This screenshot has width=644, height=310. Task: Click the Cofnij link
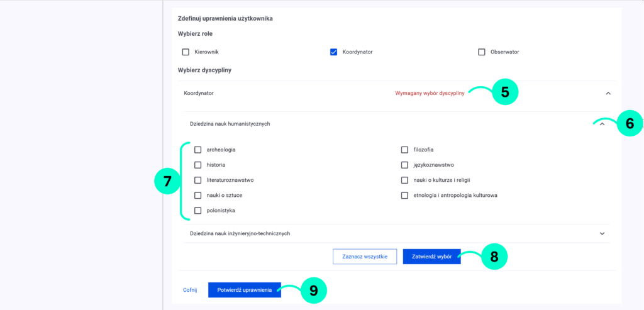click(190, 290)
